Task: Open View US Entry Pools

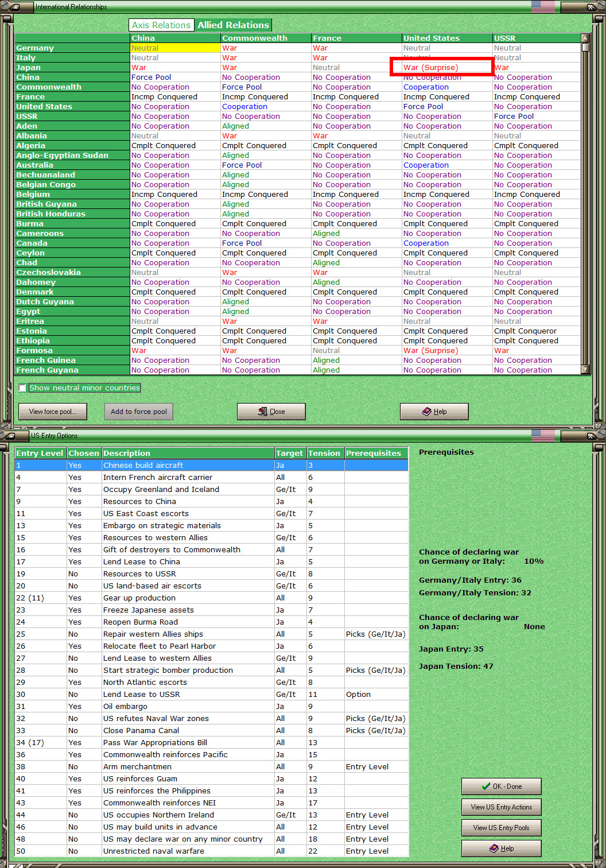Action: (502, 828)
